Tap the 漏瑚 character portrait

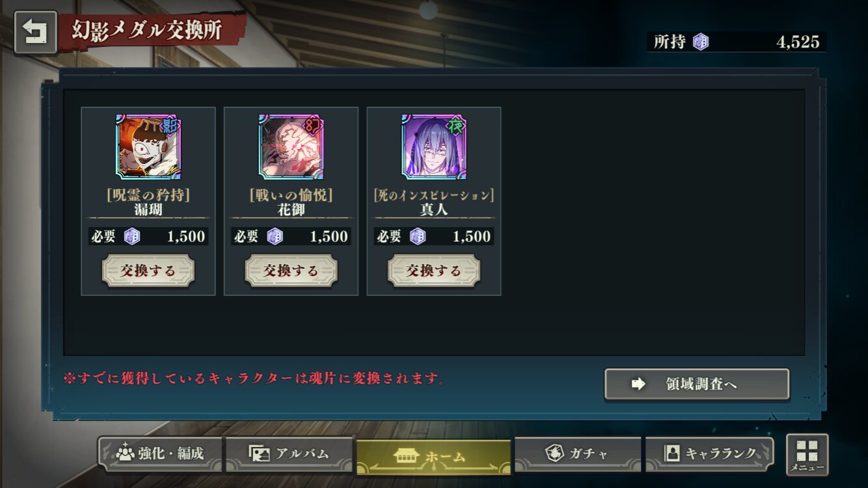148,146
